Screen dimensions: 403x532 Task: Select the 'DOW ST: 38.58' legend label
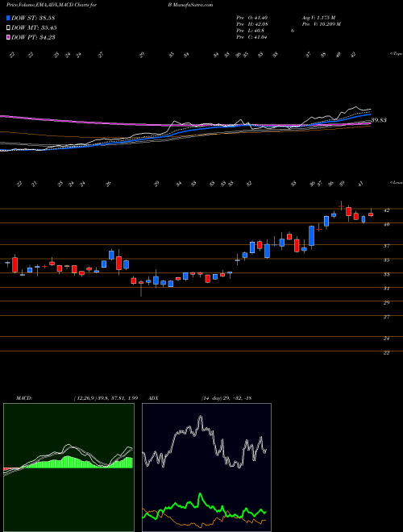coord(33,18)
